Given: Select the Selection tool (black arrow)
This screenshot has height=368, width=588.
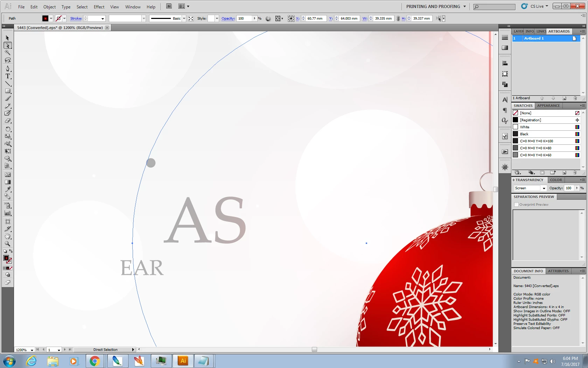Looking at the screenshot, I should [7, 38].
